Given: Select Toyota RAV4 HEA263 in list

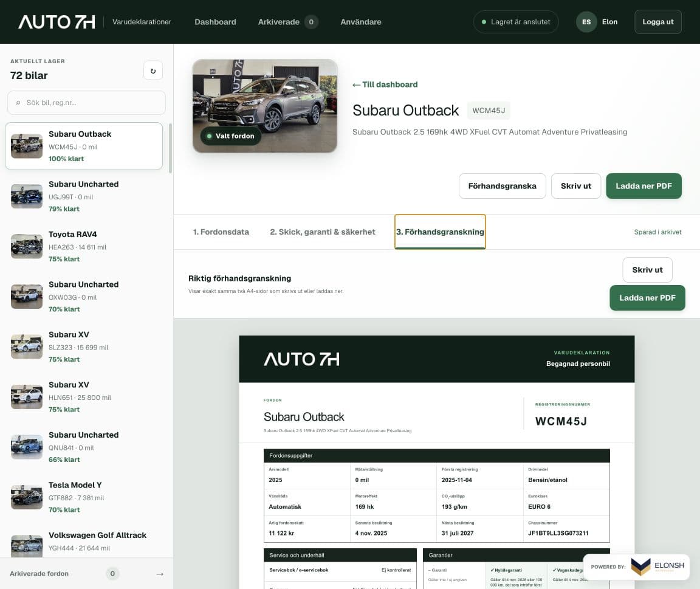Looking at the screenshot, I should click(x=84, y=247).
